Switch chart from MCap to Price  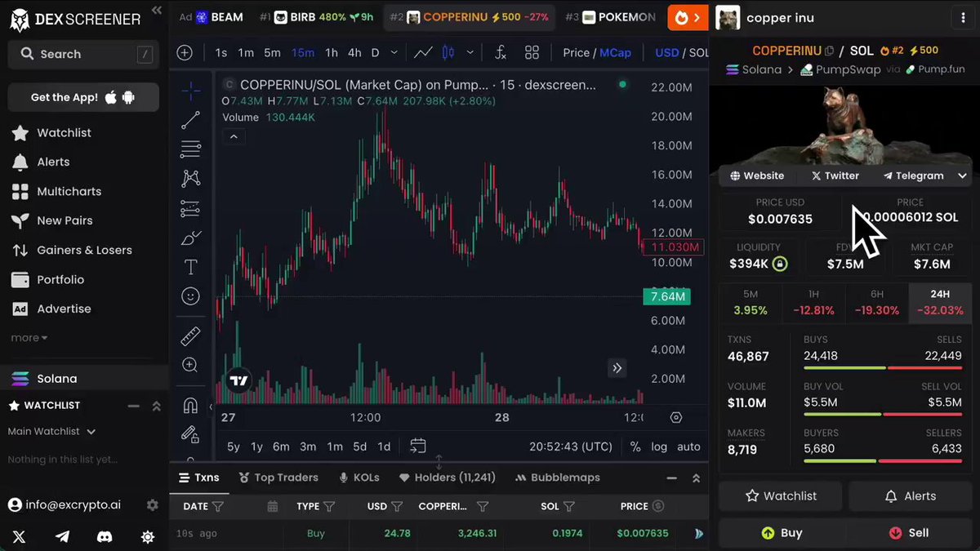576,52
